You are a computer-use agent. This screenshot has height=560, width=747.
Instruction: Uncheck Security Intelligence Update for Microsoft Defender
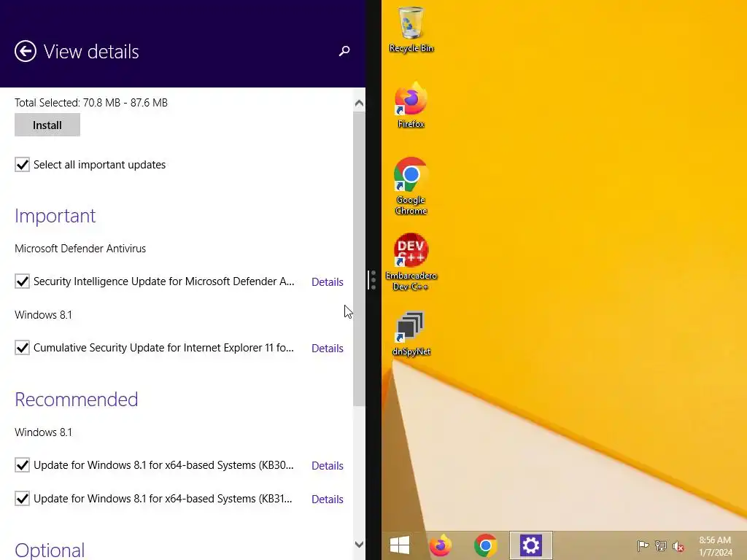22,281
